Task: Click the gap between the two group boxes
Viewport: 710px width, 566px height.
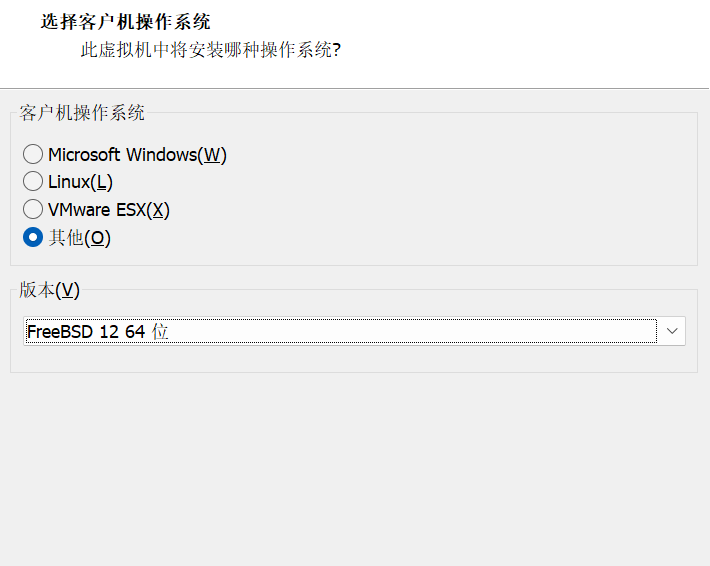Action: coord(355,277)
